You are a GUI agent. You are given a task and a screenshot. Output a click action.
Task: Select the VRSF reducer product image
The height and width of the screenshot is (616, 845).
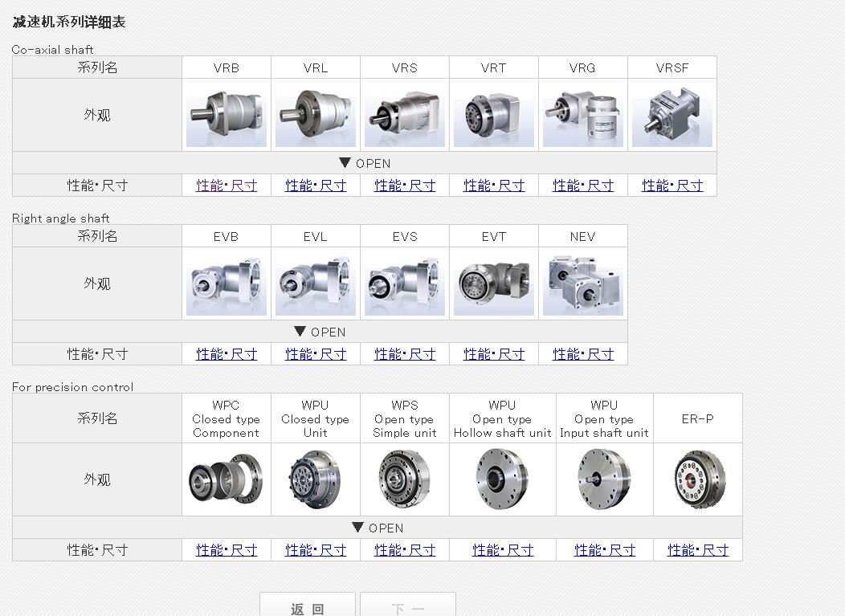[x=672, y=116]
